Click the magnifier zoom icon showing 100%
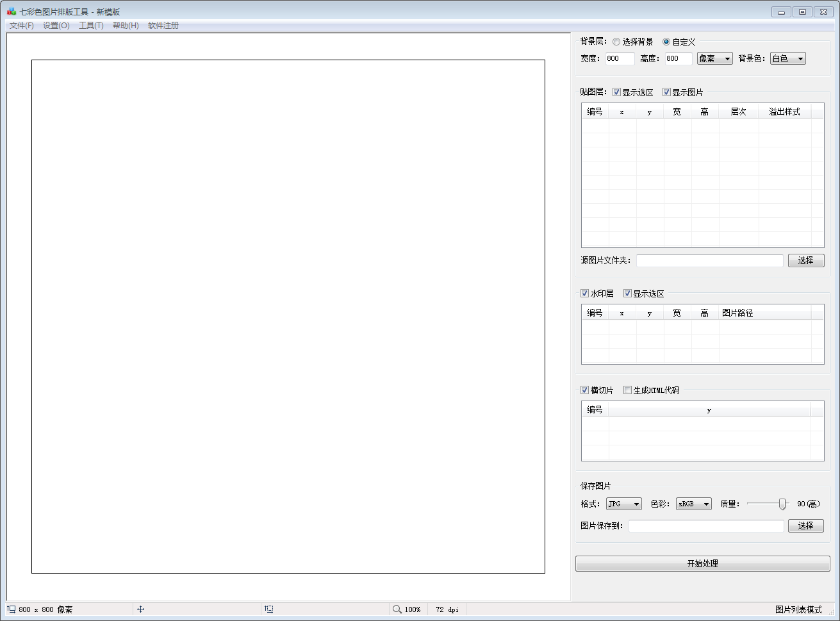 [397, 609]
